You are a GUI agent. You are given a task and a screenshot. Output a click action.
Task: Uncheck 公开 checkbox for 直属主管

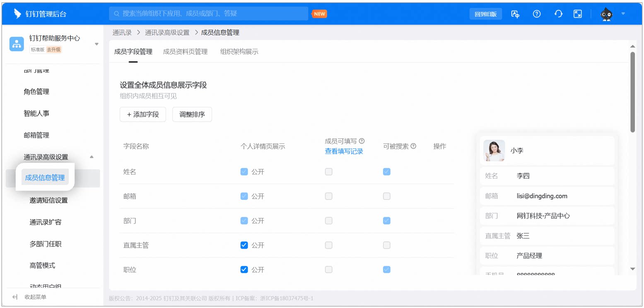pyautogui.click(x=244, y=245)
